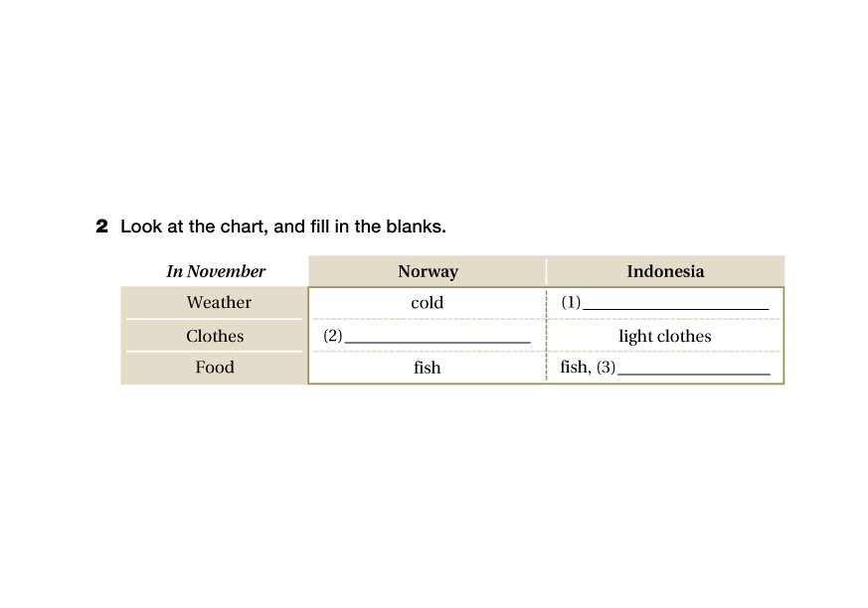Screen dimensions: 868x608
Task: Click the word "Look" in the instruction
Action: pos(138,227)
